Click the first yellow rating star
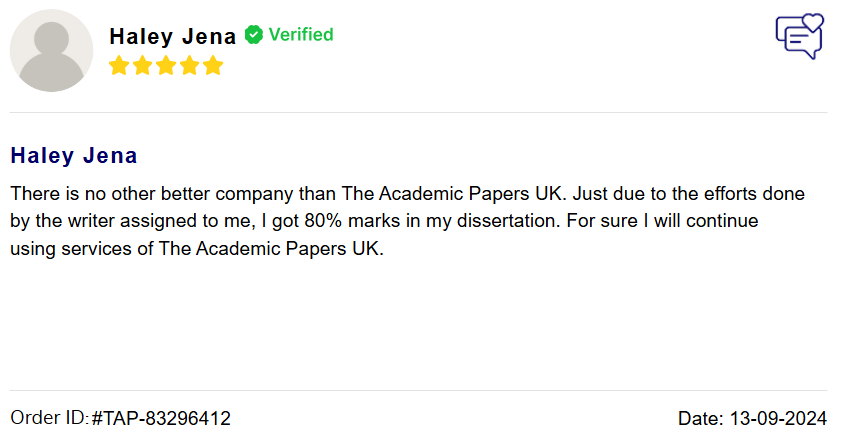The width and height of the screenshot is (842, 438). [119, 65]
